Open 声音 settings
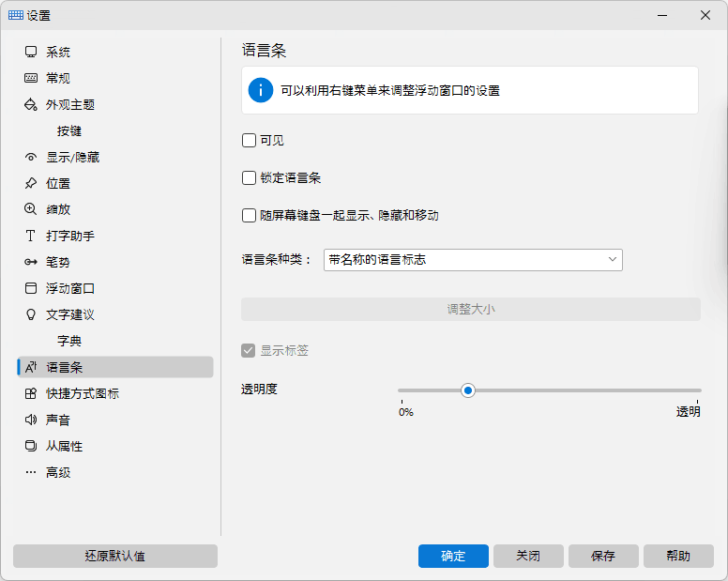 [x=115, y=420]
